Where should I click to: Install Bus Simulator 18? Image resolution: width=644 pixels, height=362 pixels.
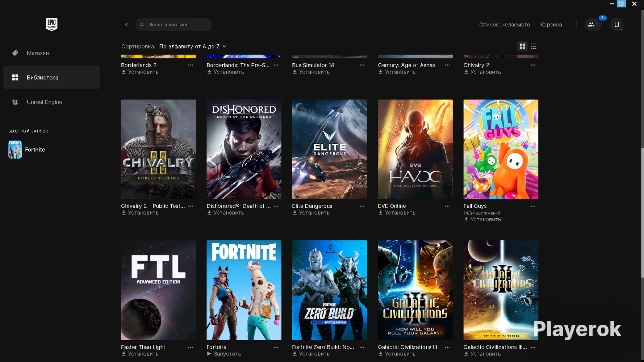[311, 72]
